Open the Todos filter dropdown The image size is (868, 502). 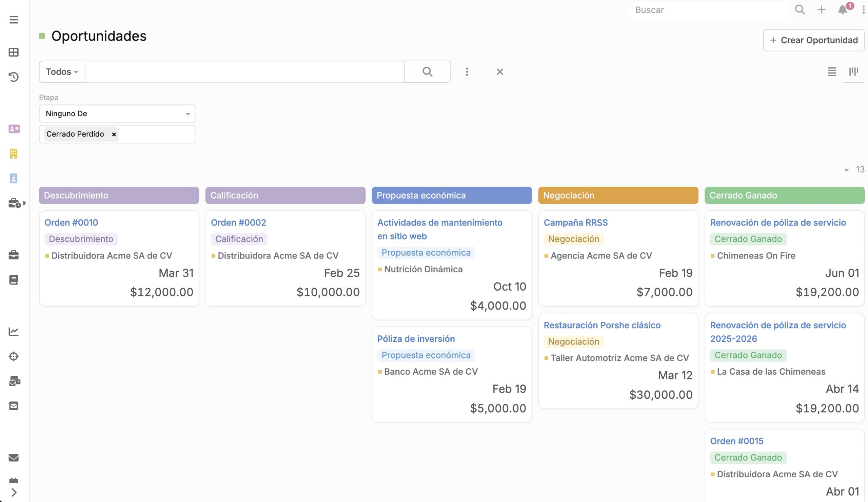click(62, 71)
